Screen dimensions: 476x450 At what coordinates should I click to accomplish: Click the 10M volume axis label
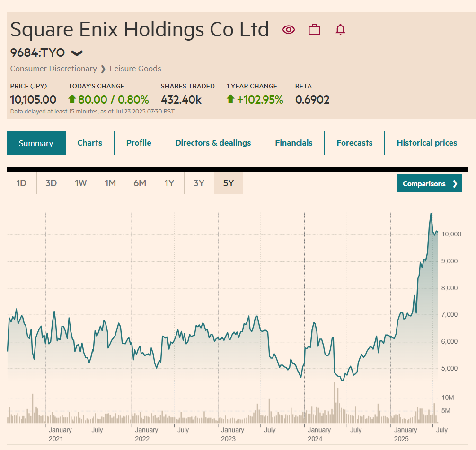tap(448, 398)
